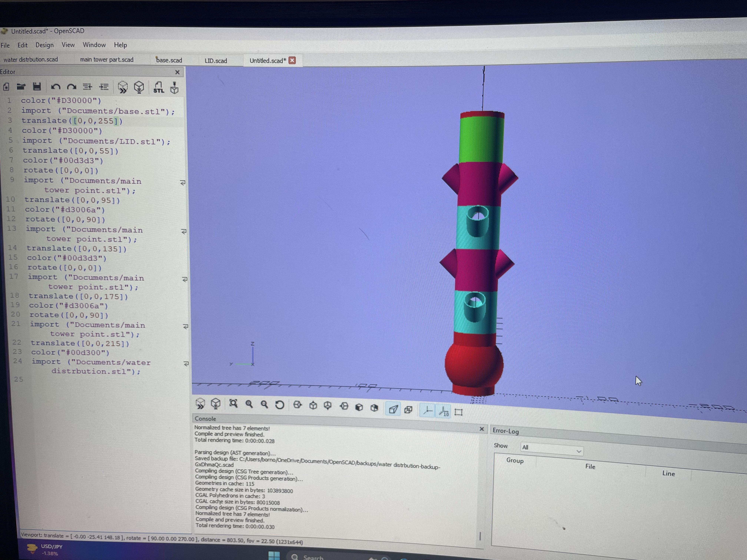Click the Windows taskbar Search box

pos(313,556)
